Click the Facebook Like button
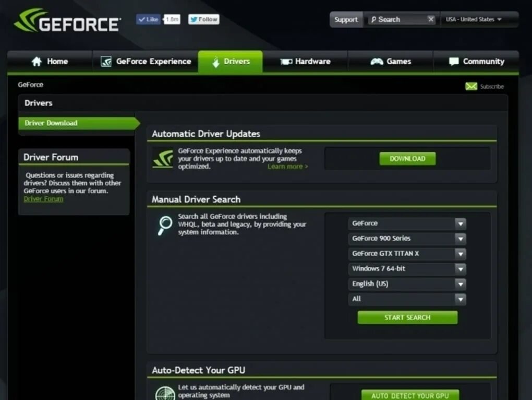This screenshot has width=532, height=400. point(149,19)
